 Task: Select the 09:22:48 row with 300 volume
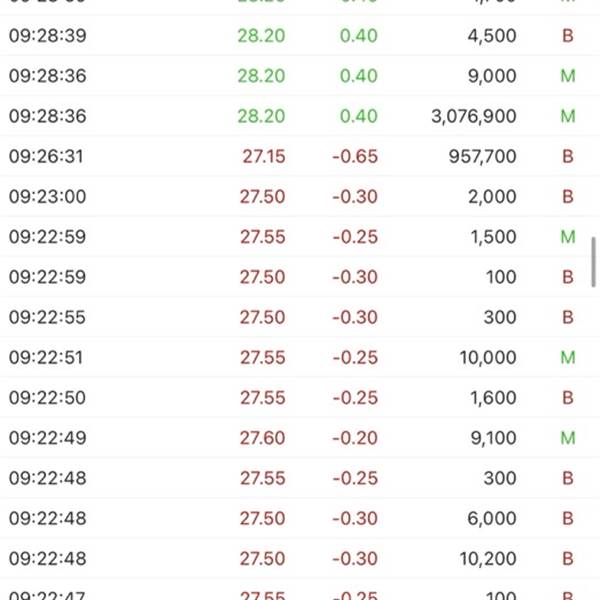[300, 478]
